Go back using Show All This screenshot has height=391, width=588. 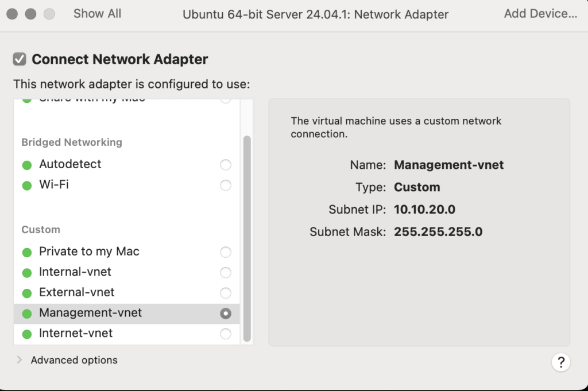96,13
